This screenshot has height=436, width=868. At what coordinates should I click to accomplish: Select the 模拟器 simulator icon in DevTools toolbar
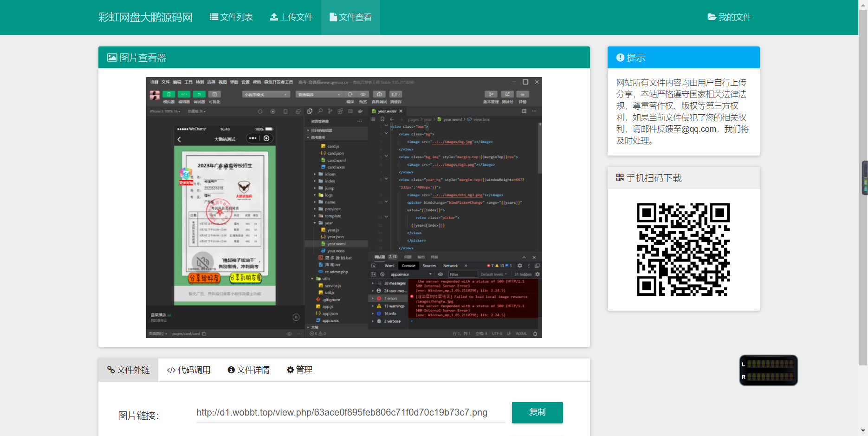[168, 94]
